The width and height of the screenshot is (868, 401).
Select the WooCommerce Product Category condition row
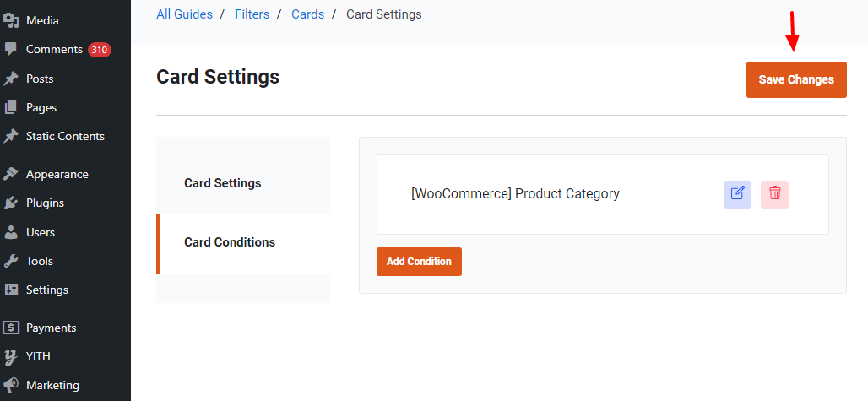click(515, 194)
